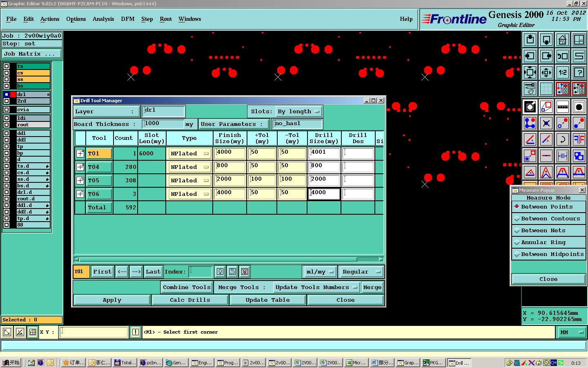Expand the T06 row plus box
The width and height of the screenshot is (588, 368).
pyautogui.click(x=80, y=194)
